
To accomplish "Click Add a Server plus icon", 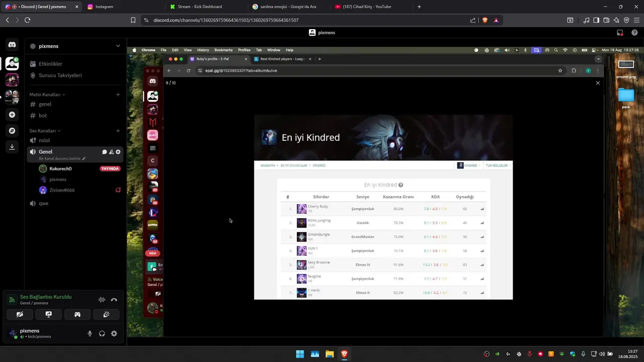I will (x=12, y=115).
